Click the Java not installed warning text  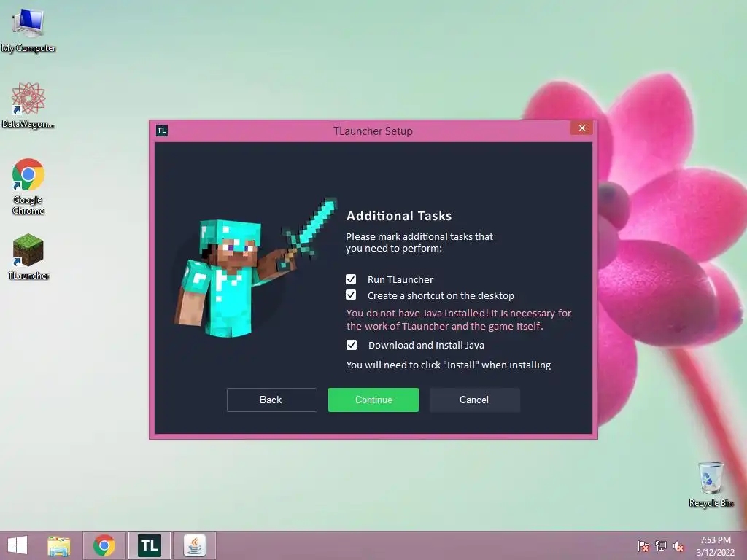pos(459,319)
